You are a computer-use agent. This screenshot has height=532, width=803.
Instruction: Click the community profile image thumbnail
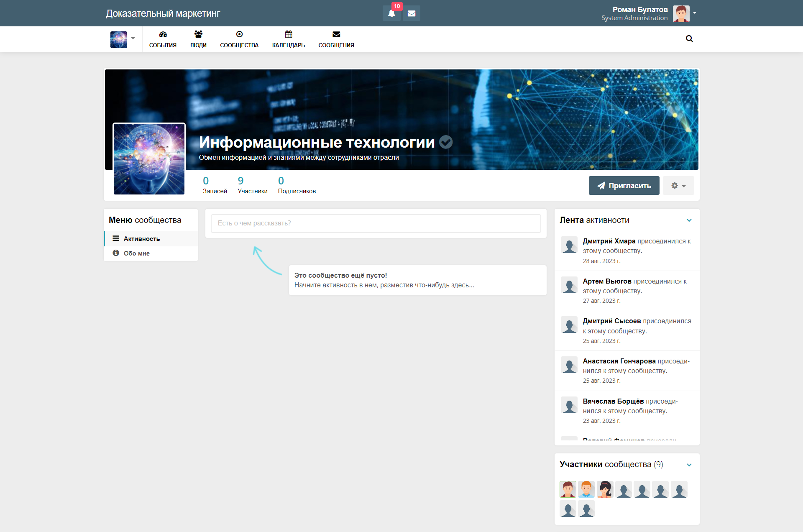click(x=149, y=159)
